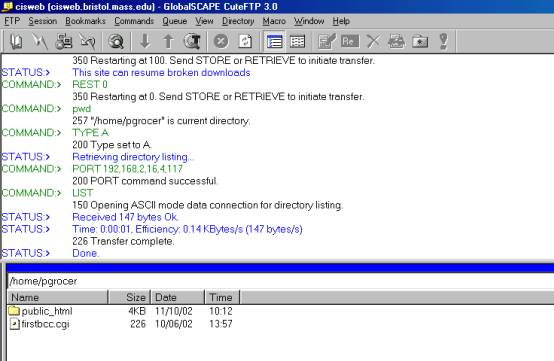Click the 13:57 time cell
554x361 pixels.
[221, 324]
